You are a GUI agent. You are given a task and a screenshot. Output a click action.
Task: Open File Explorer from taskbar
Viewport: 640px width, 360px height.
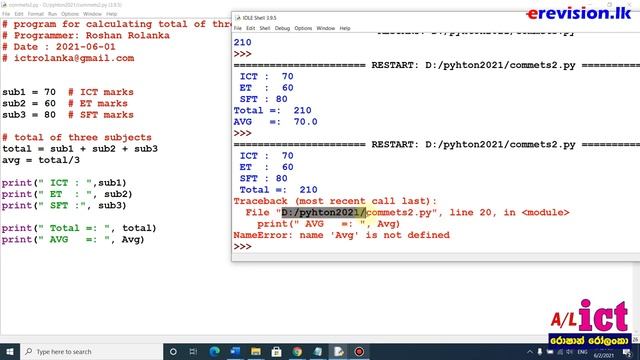coord(256,351)
